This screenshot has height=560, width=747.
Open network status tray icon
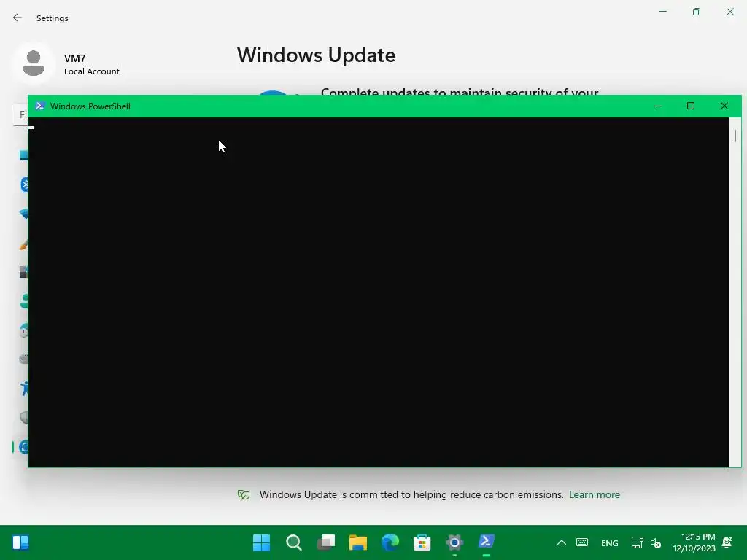click(x=637, y=542)
